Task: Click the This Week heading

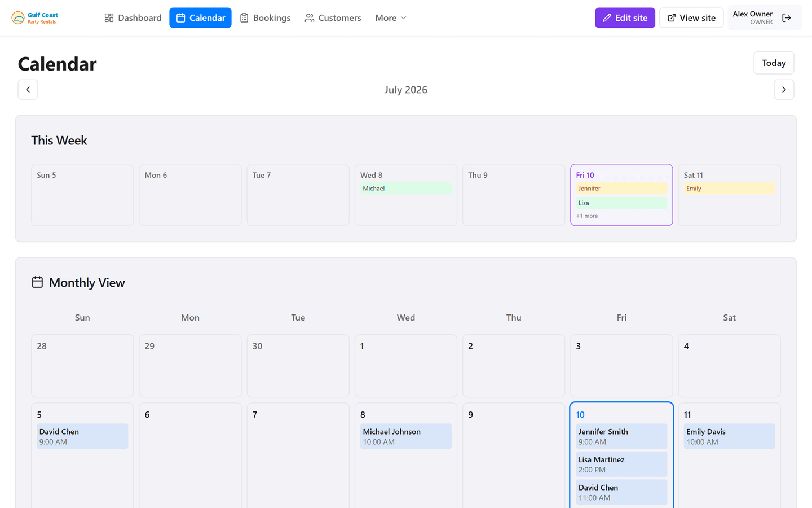Action: tap(59, 141)
